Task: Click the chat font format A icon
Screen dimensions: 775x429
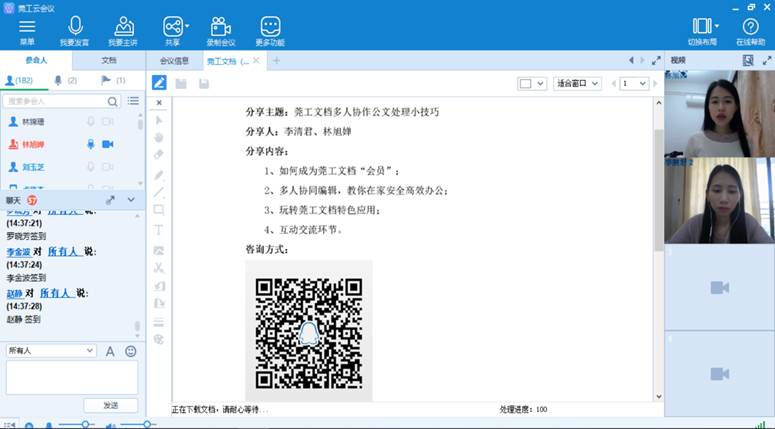Action: pyautogui.click(x=110, y=351)
